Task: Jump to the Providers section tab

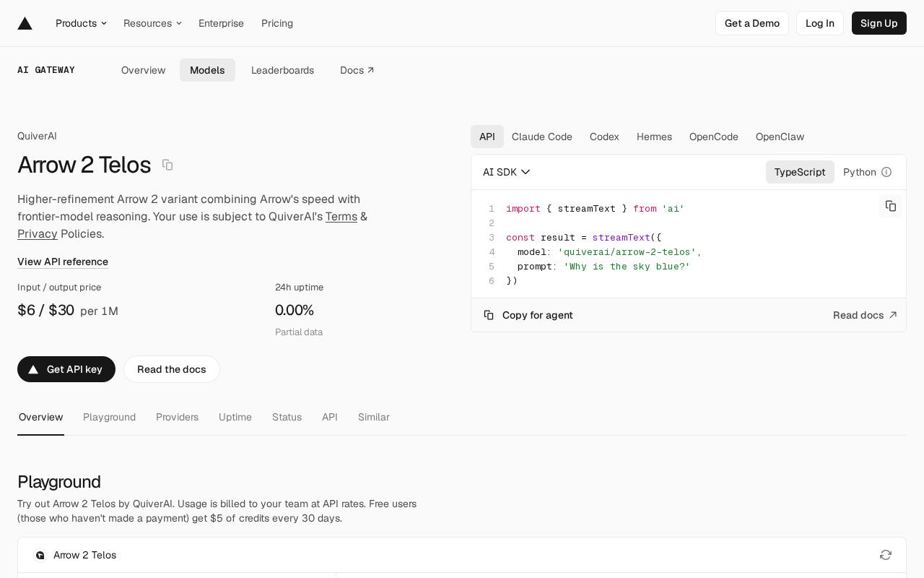Action: pyautogui.click(x=177, y=417)
